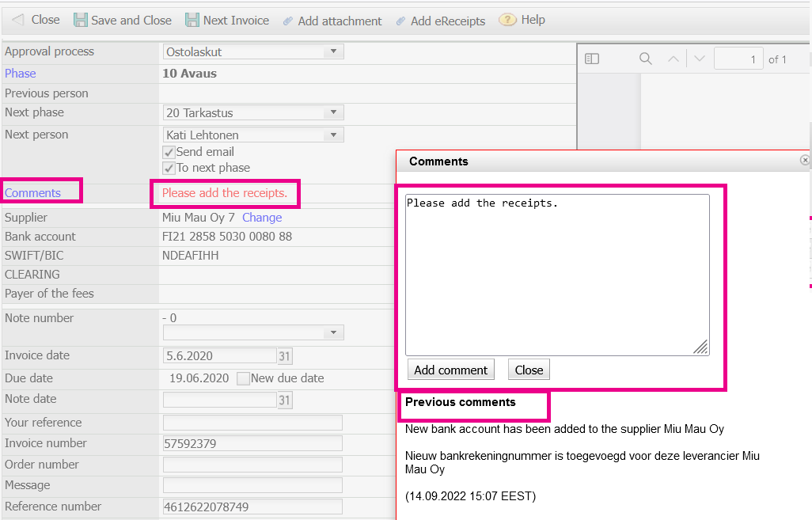Click timestamp '(14.09.2022 15:07 EEST)'
Viewport: 812px width, 520px height.
(470, 496)
